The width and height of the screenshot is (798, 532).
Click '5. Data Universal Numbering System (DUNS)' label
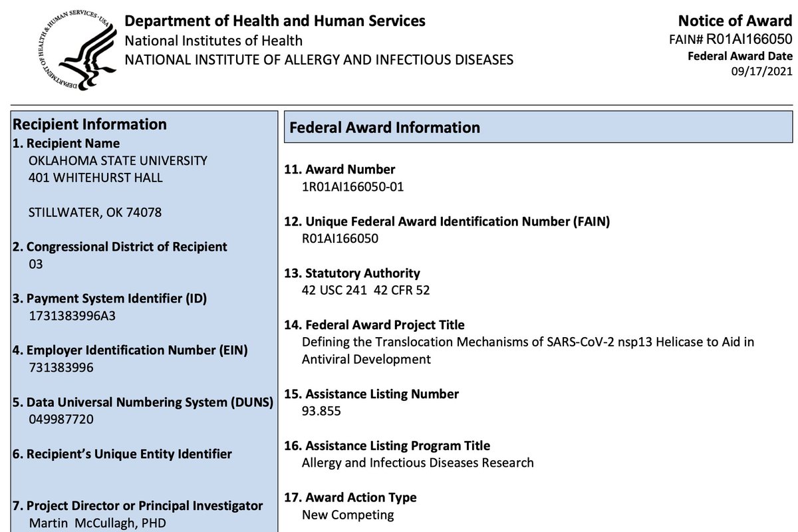click(143, 402)
